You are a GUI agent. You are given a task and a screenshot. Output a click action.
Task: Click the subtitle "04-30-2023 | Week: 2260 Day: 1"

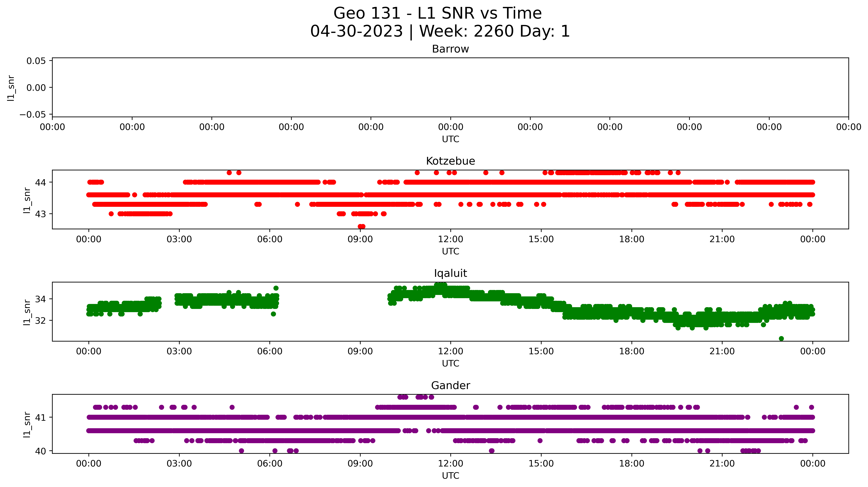point(440,31)
